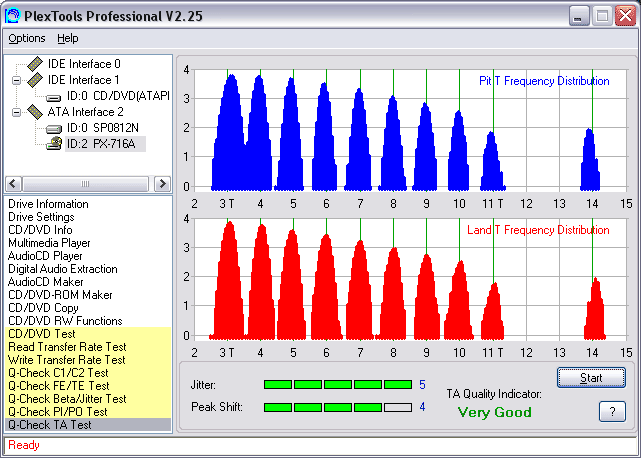Screen dimensions: 641x458
Task: Minimize the PlexTools window
Action: click(579, 16)
